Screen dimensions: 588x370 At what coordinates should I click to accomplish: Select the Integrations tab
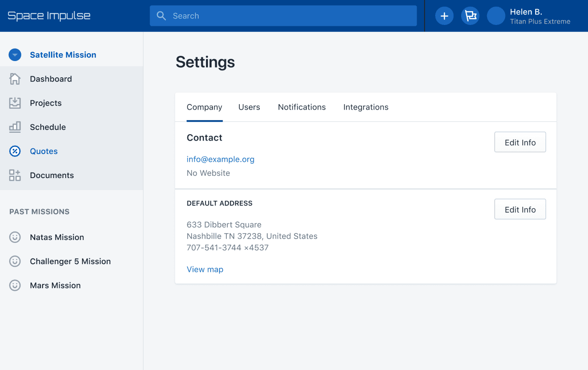(366, 107)
